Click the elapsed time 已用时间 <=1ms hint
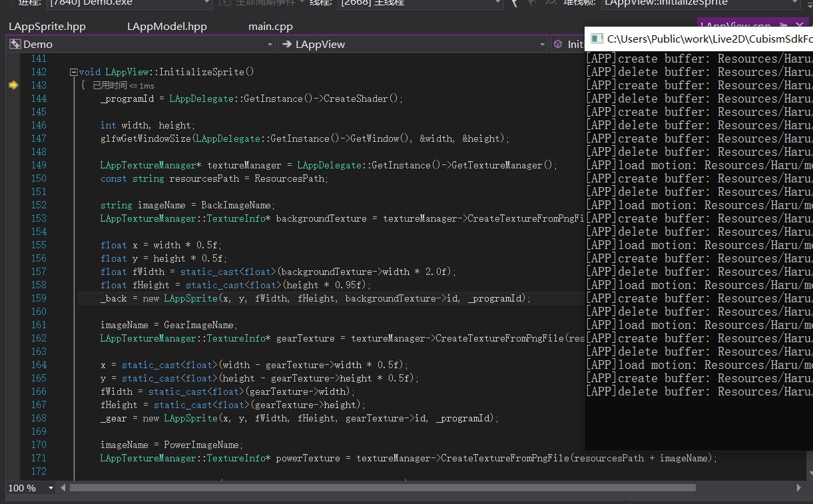813x504 pixels. click(x=123, y=85)
